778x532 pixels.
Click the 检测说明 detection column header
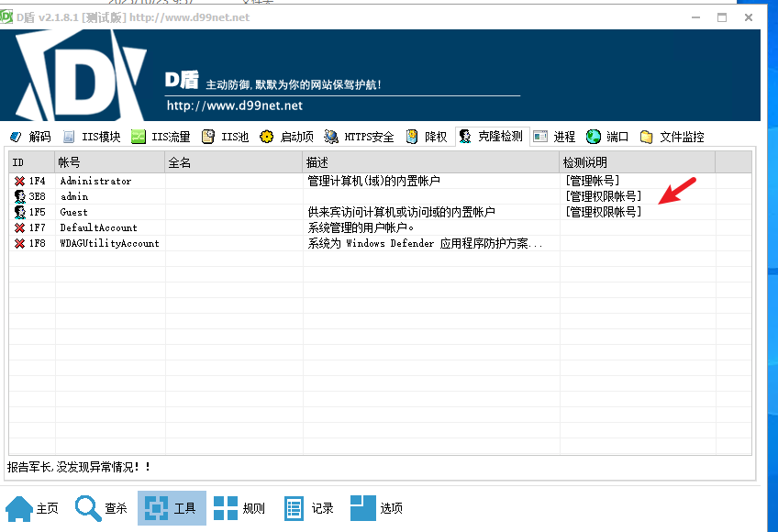(638, 162)
